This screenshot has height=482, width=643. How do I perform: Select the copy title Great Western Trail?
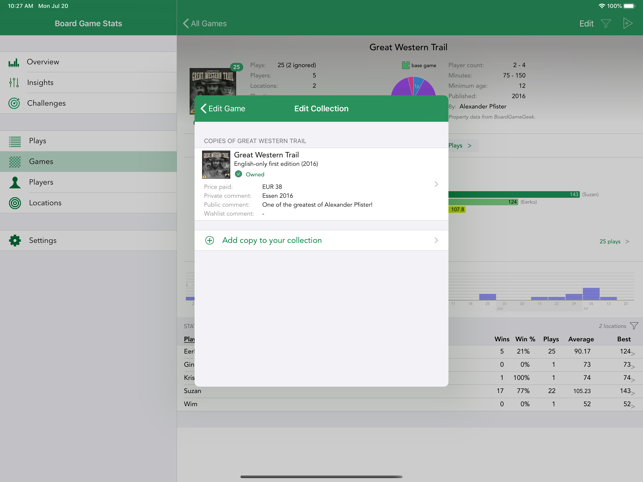pos(267,155)
